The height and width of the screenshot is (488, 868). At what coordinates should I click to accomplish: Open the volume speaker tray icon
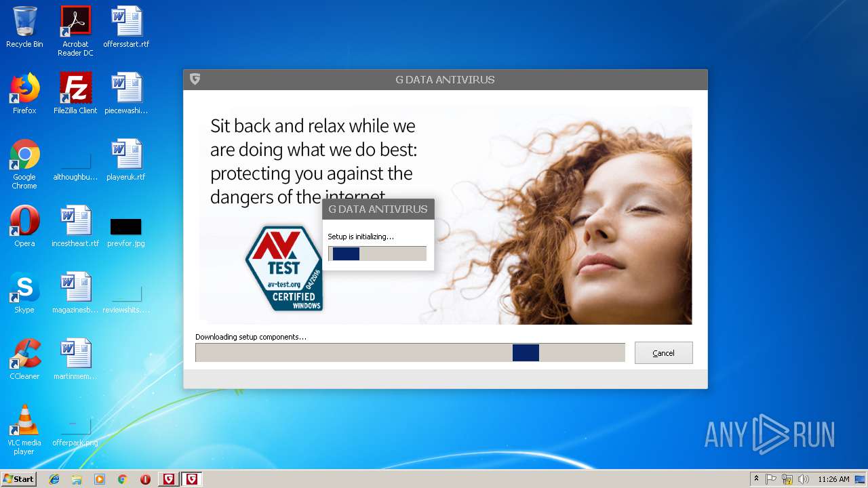click(x=804, y=479)
